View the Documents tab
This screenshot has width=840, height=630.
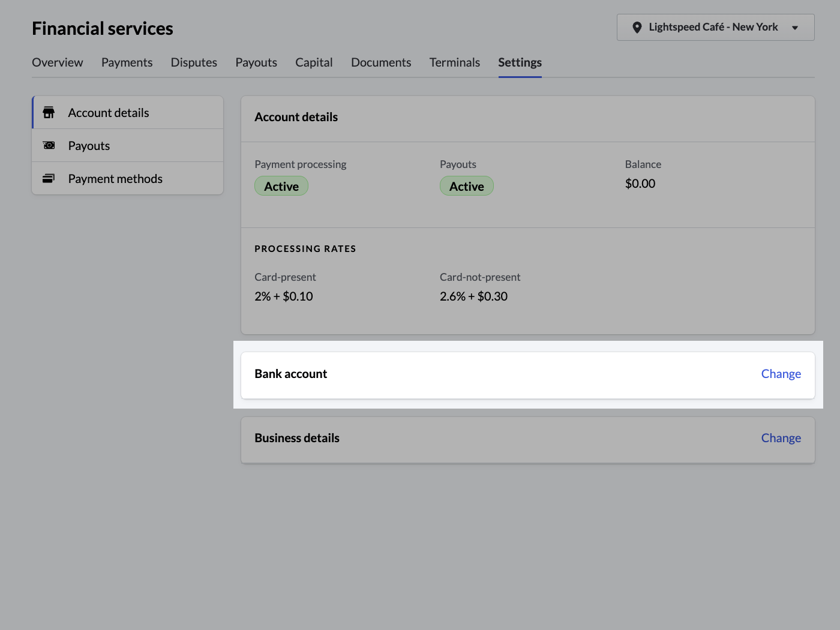click(381, 62)
